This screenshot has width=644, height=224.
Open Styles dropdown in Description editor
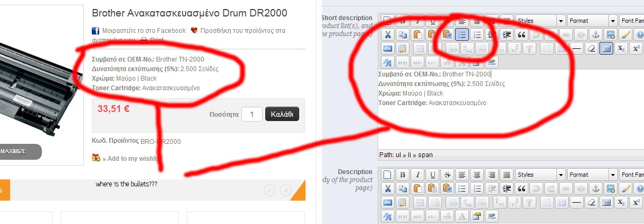(x=541, y=175)
